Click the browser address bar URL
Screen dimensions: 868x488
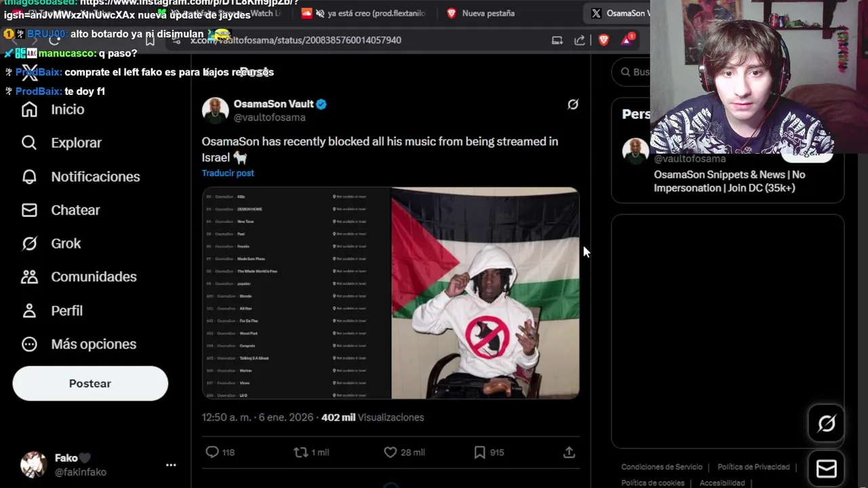click(296, 40)
